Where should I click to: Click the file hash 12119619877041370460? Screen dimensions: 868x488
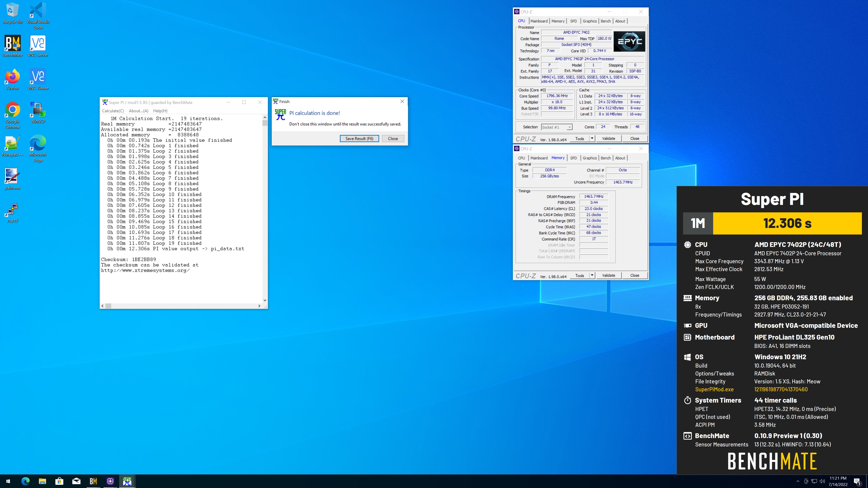781,389
